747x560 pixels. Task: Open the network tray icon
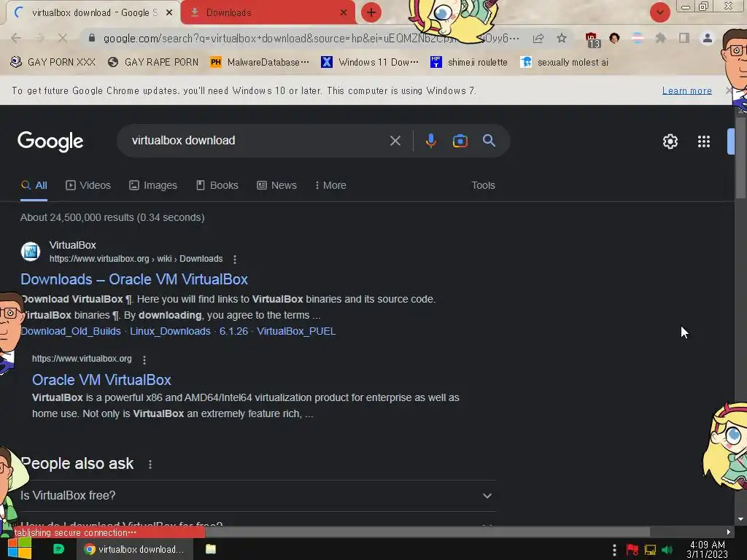pyautogui.click(x=650, y=550)
